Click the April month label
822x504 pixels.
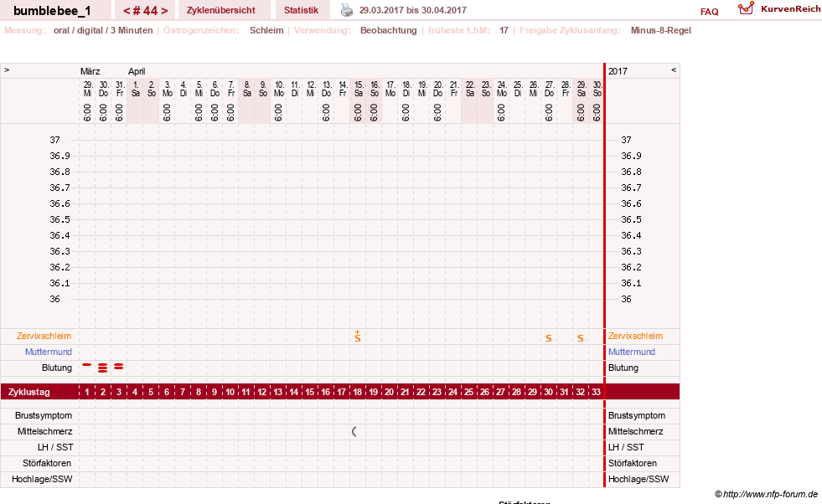point(137,71)
